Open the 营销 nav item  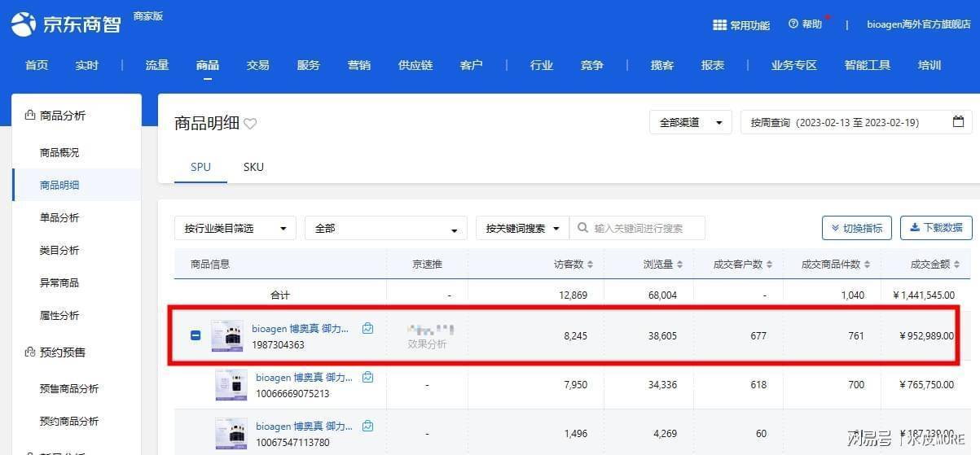[359, 65]
